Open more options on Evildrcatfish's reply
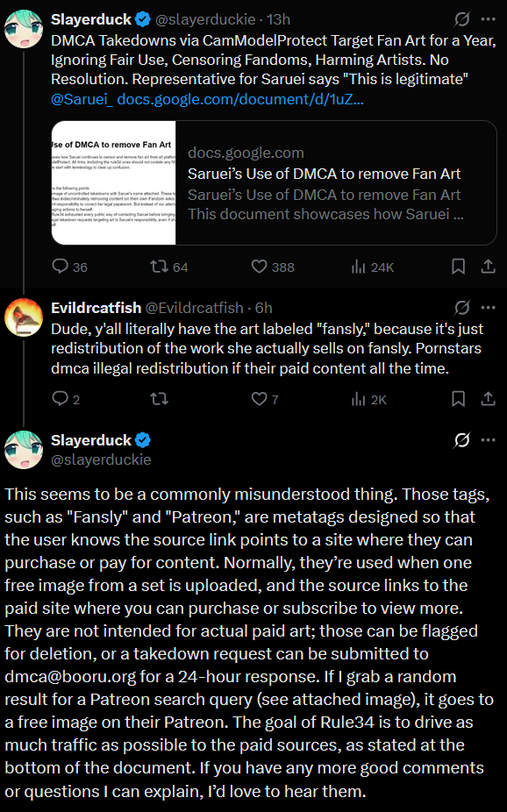 [x=488, y=308]
